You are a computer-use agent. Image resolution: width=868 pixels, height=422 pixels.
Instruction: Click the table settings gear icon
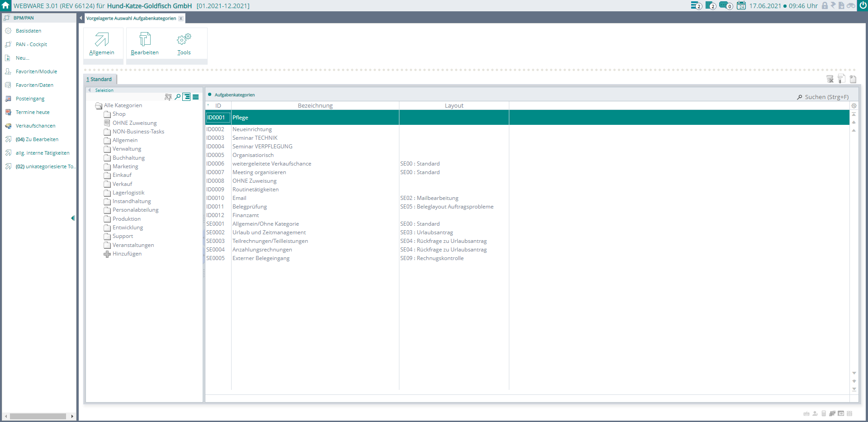point(854,106)
